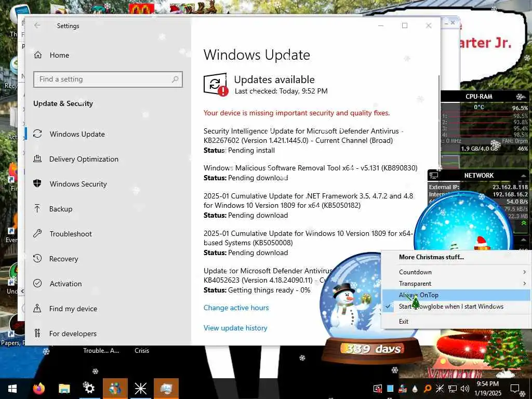Click the Update & Security heading
This screenshot has width=532, height=399.
point(63,103)
